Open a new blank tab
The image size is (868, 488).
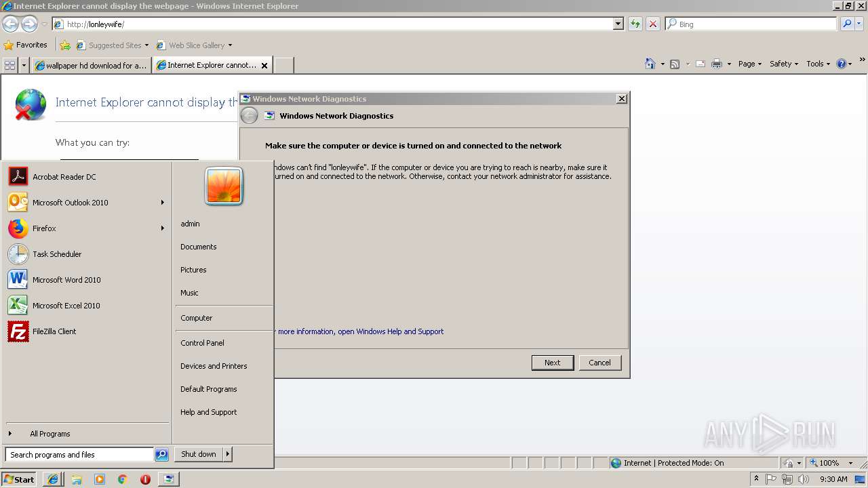(x=283, y=65)
